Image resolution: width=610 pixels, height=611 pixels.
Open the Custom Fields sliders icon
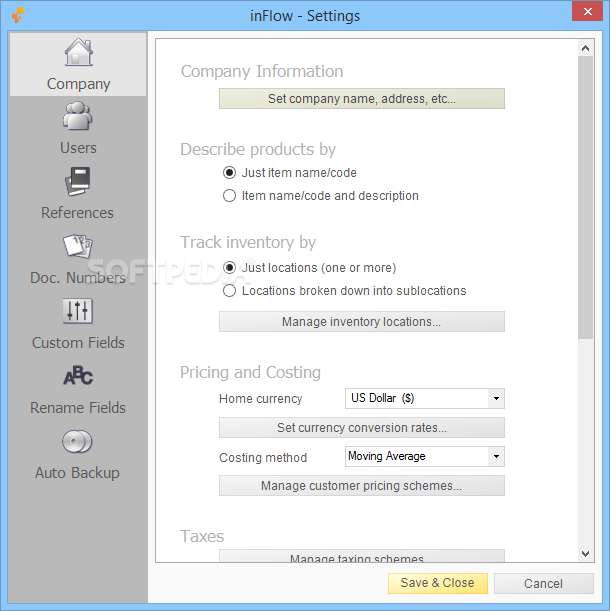point(77,311)
